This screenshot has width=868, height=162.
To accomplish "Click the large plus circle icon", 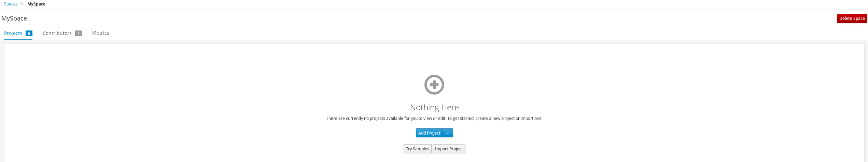I will tap(434, 85).
